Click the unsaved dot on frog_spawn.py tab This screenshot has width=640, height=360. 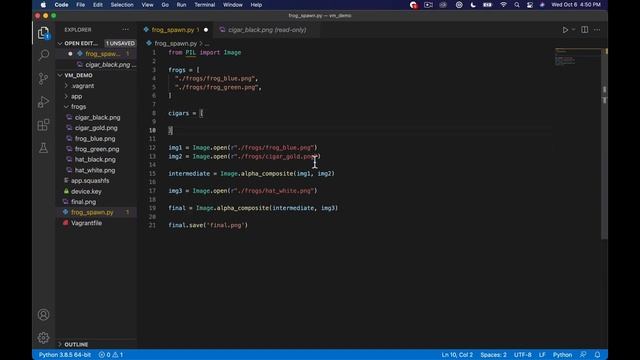click(206, 30)
